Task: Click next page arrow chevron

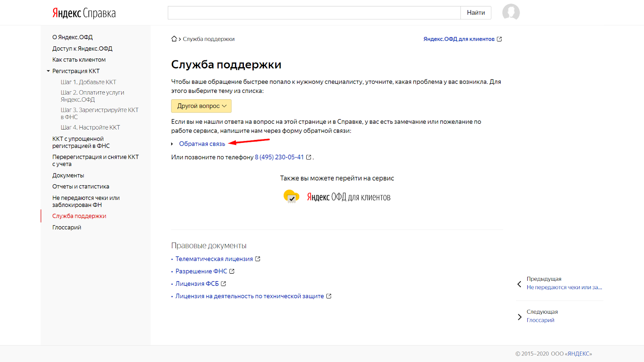Action: [520, 317]
